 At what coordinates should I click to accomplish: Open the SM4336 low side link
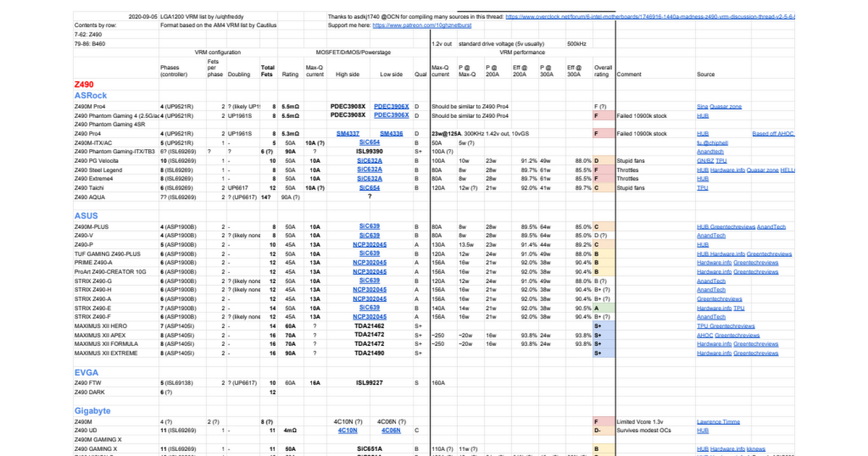click(x=391, y=134)
